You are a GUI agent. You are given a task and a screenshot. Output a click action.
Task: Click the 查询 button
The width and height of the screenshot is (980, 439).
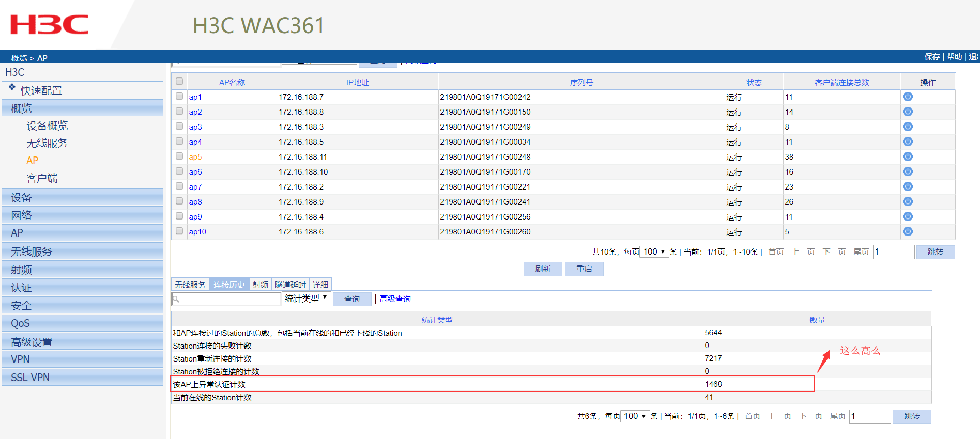[x=352, y=299]
